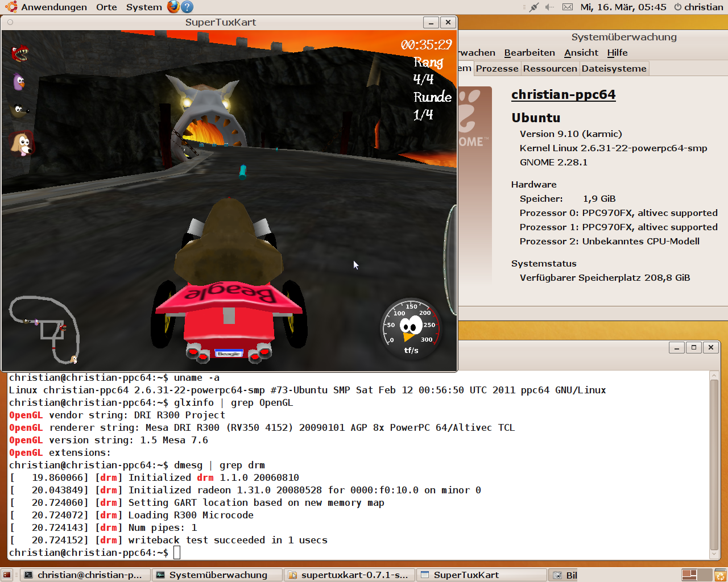This screenshot has height=582, width=728.
Task: Click the OpenGL version string line
Action: point(109,440)
